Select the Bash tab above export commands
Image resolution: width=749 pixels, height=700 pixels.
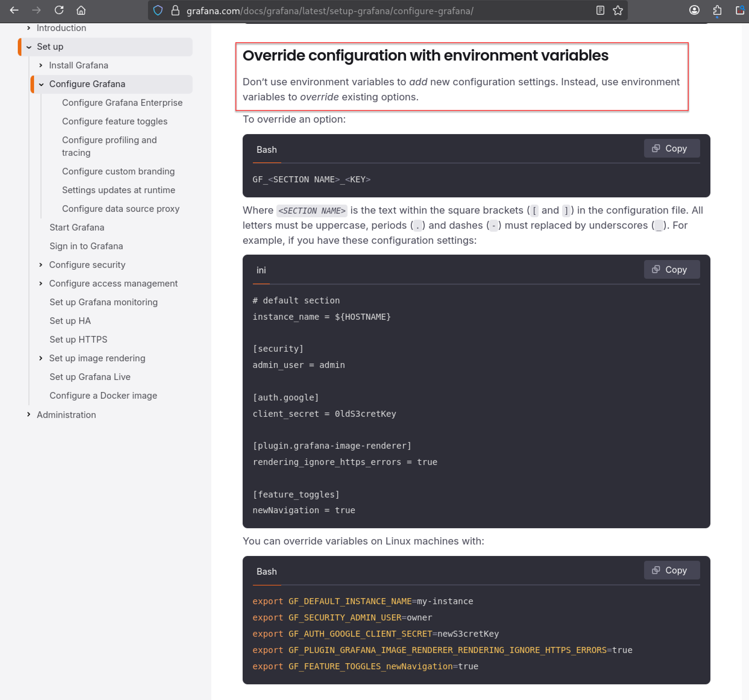pyautogui.click(x=267, y=572)
